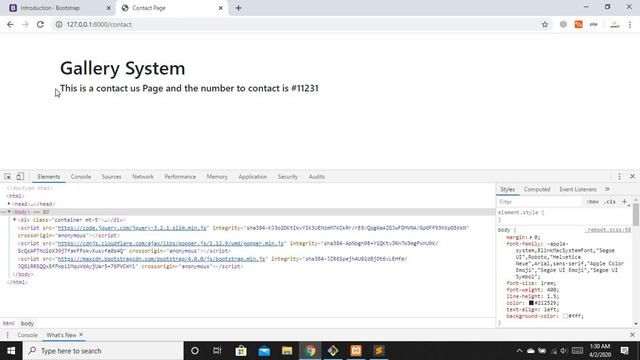Add a new style rule with plus
The width and height of the screenshot is (640, 360).
tap(624, 202)
